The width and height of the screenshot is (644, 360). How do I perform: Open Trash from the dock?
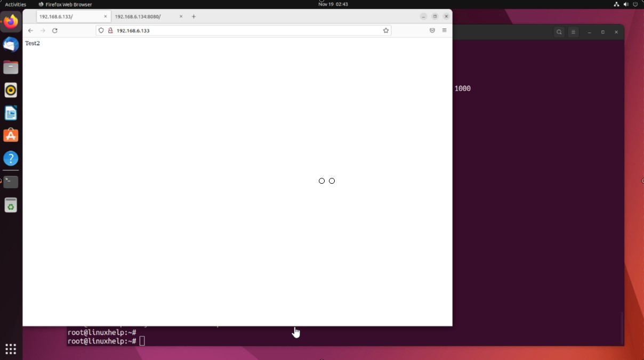[11, 205]
